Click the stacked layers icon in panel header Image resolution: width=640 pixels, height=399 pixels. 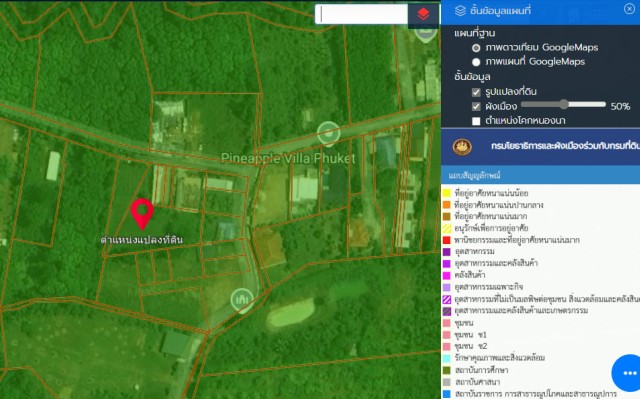[x=460, y=11]
